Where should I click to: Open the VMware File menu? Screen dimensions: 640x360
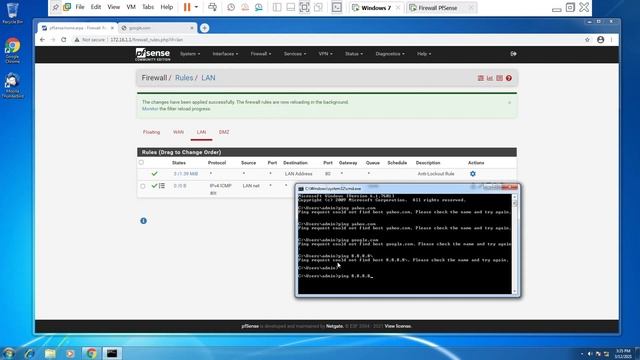click(80, 7)
